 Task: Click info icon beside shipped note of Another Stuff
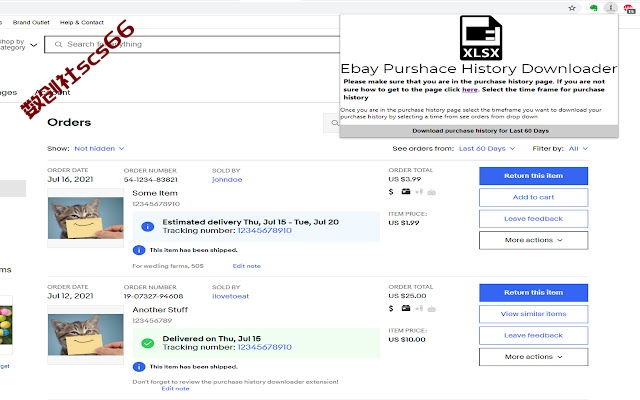pos(139,367)
